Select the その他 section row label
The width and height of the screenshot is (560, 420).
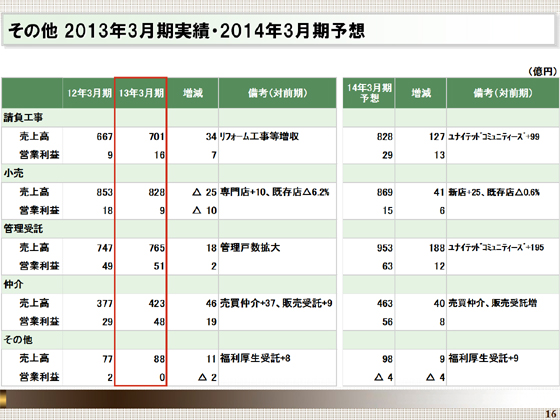point(18,340)
